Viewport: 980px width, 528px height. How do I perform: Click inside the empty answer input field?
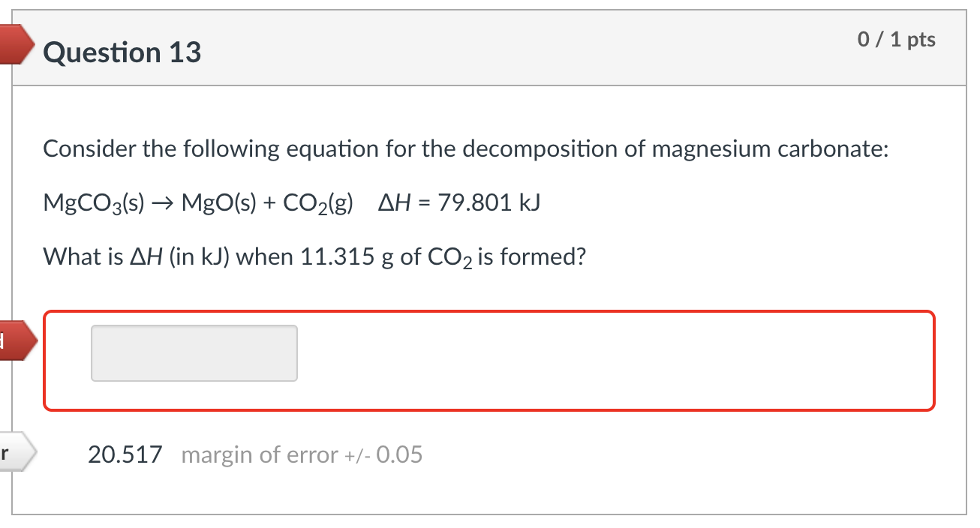(x=194, y=352)
